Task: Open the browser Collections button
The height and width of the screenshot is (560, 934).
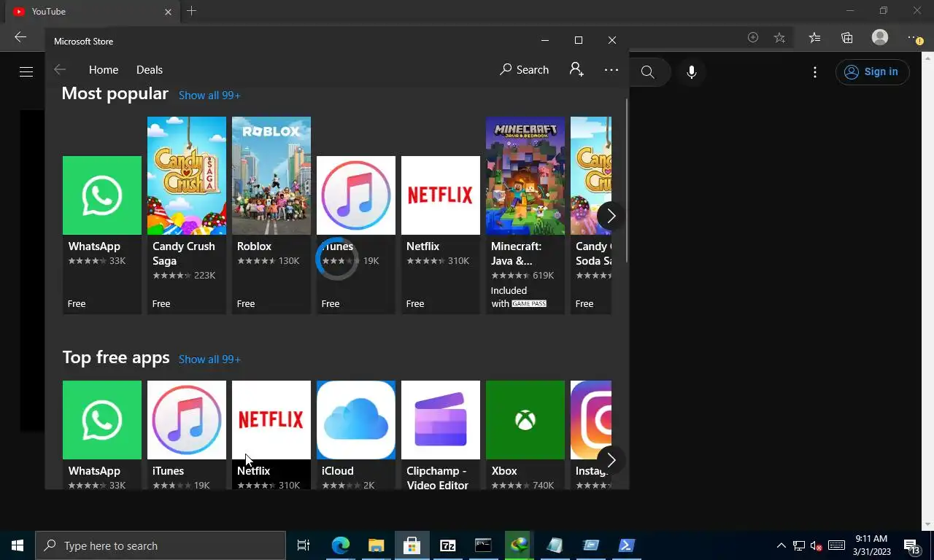Action: click(x=847, y=37)
